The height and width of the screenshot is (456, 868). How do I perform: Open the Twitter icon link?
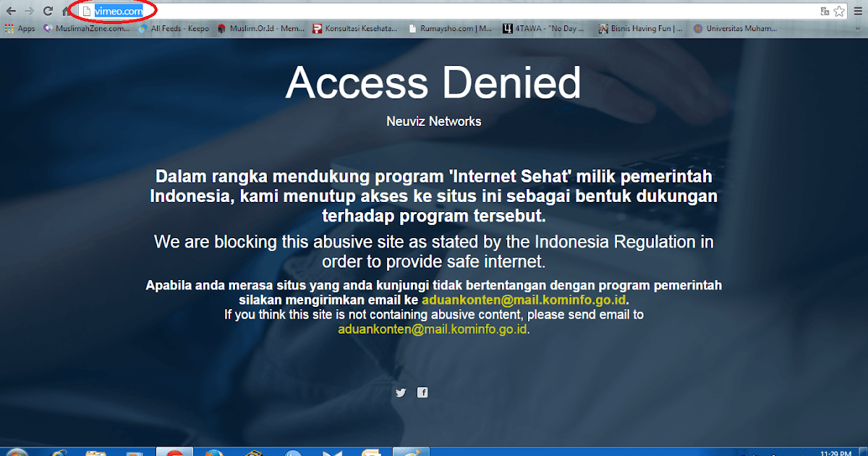point(401,392)
